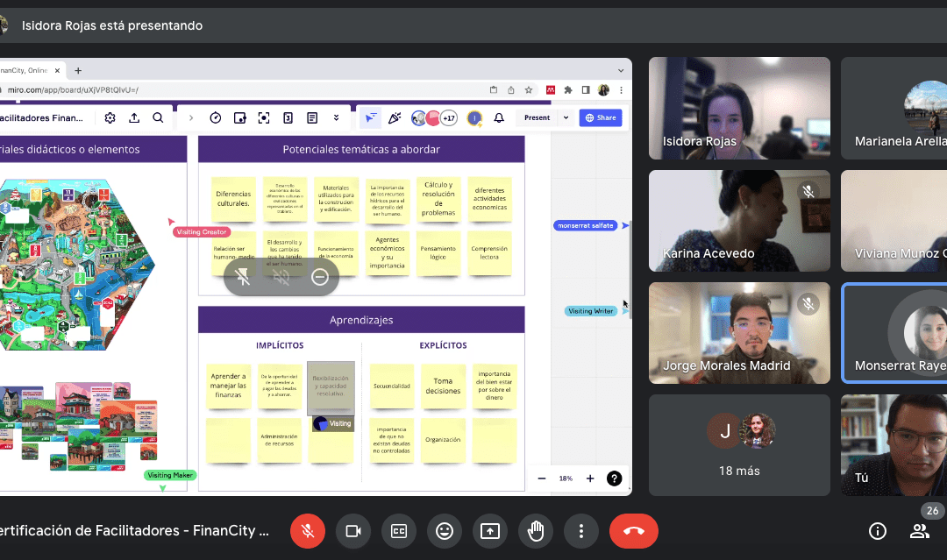Open the Chrome extensions puzzle icon
This screenshot has height=560, width=947.
[x=567, y=90]
